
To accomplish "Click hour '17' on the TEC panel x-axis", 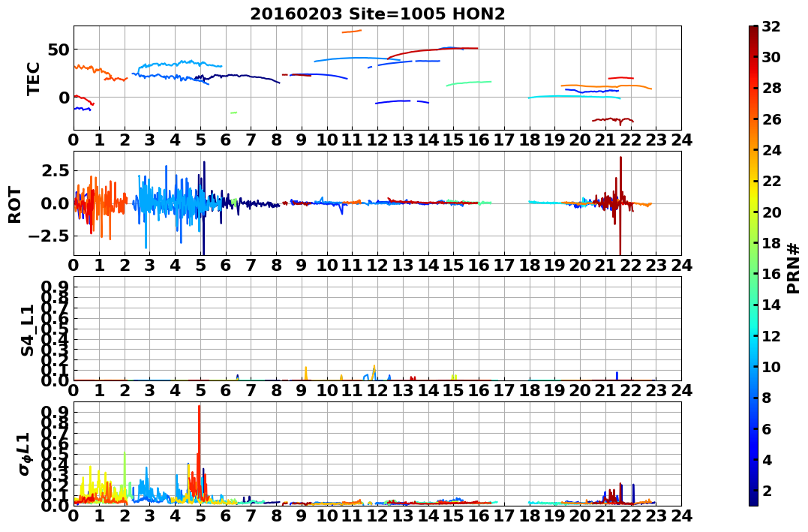I will pos(504,140).
